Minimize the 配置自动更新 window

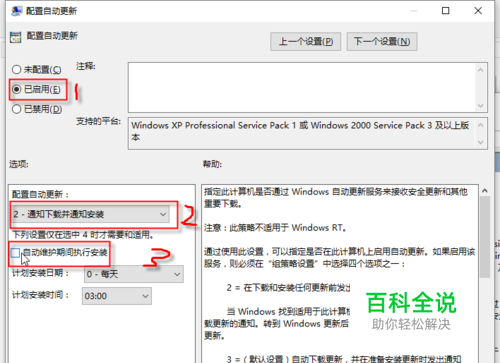point(414,11)
